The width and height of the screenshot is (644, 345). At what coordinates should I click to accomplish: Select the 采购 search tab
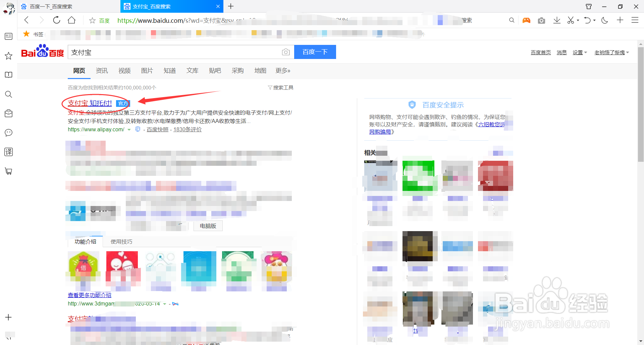click(237, 71)
